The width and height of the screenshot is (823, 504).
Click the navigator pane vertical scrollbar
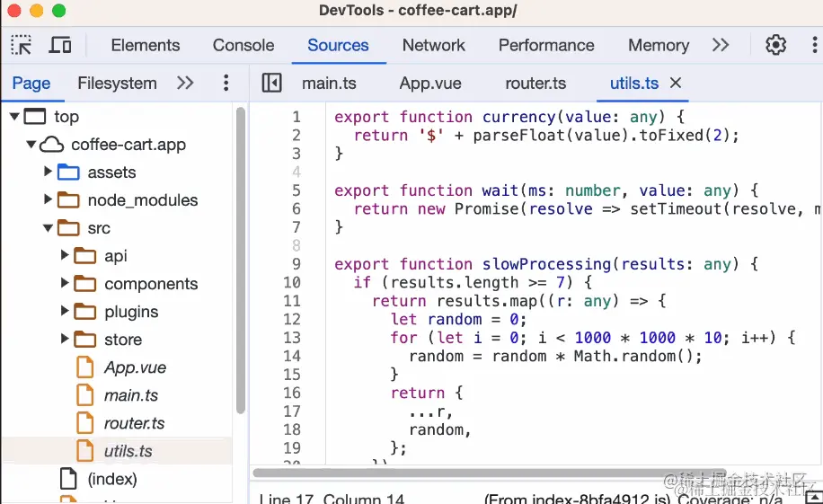[x=241, y=261]
